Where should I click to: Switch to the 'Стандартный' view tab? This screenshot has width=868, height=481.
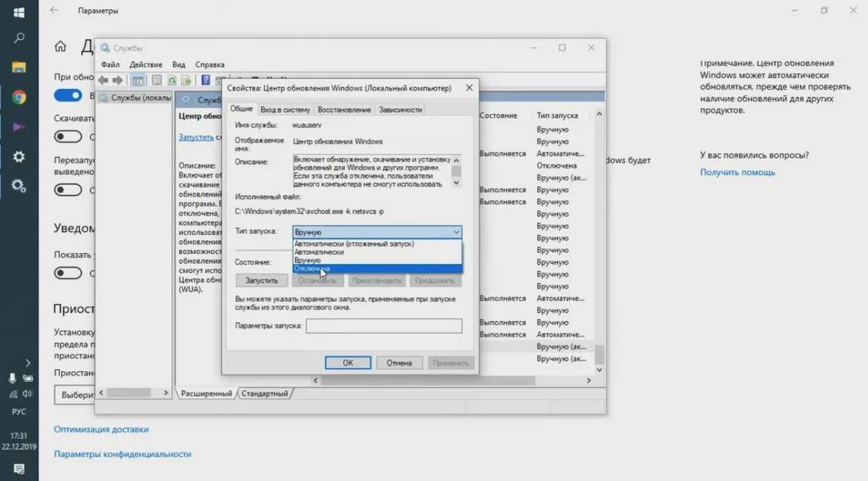click(x=265, y=393)
